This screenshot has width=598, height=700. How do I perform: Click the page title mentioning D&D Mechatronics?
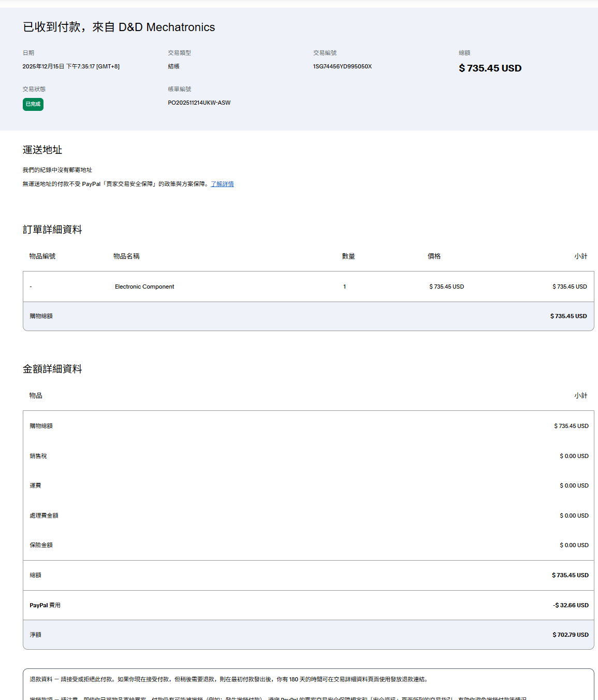(119, 27)
